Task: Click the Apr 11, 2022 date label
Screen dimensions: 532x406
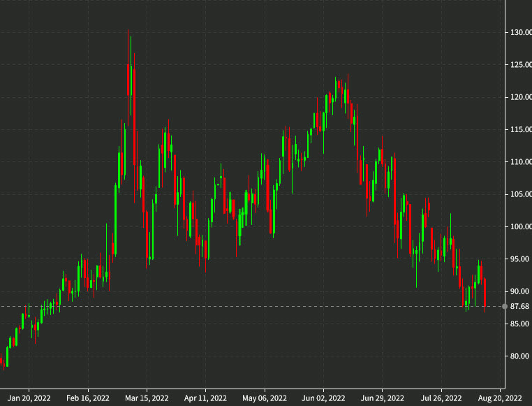Action: (205, 398)
